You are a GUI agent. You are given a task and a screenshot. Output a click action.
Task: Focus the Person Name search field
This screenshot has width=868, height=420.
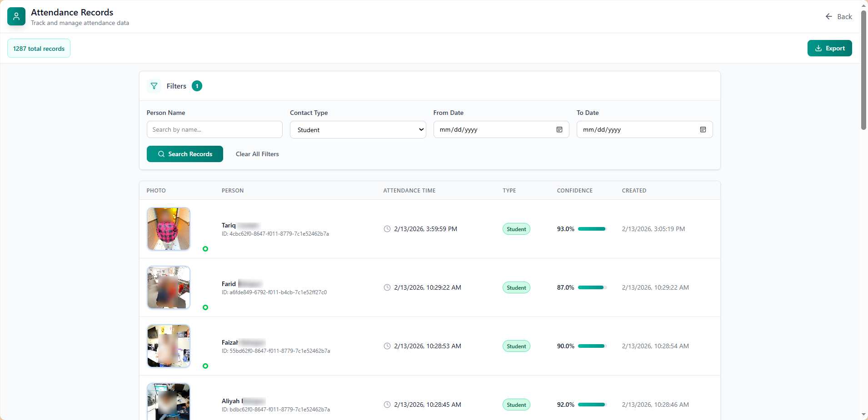pyautogui.click(x=215, y=130)
